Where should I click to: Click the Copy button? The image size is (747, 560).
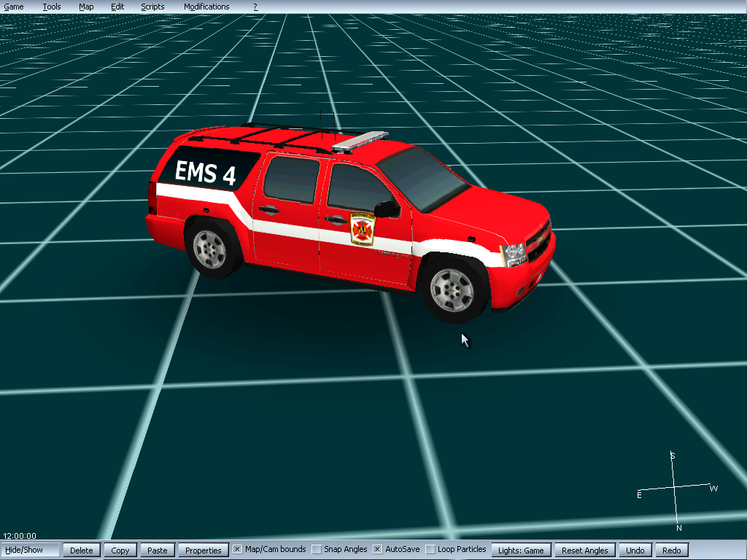coord(120,551)
